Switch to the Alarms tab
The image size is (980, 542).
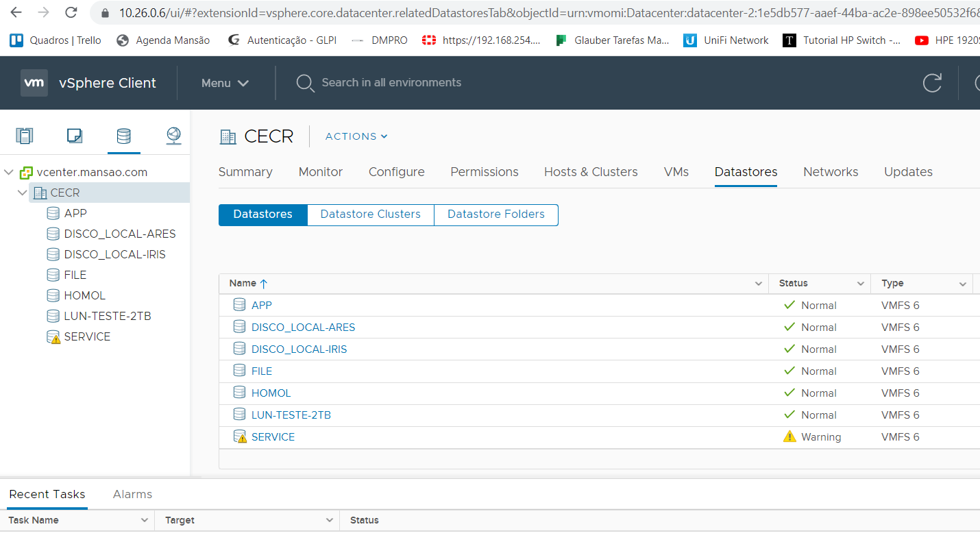click(132, 494)
